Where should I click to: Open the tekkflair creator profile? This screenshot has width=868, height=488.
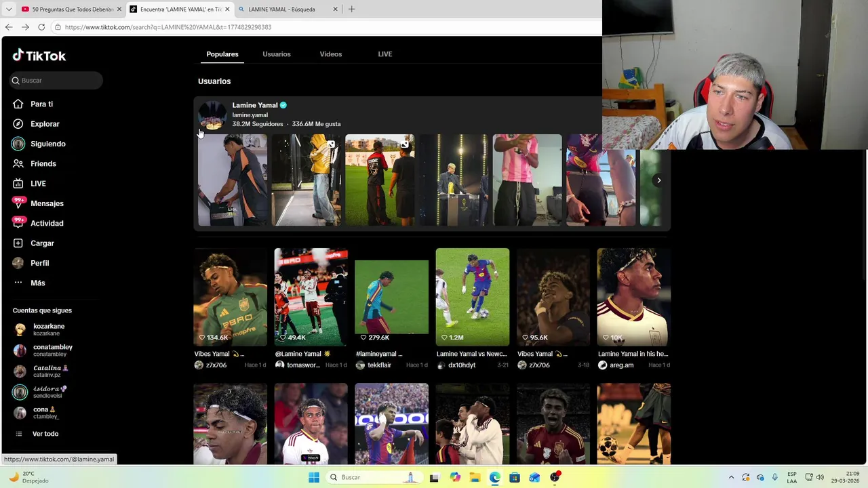(374, 365)
